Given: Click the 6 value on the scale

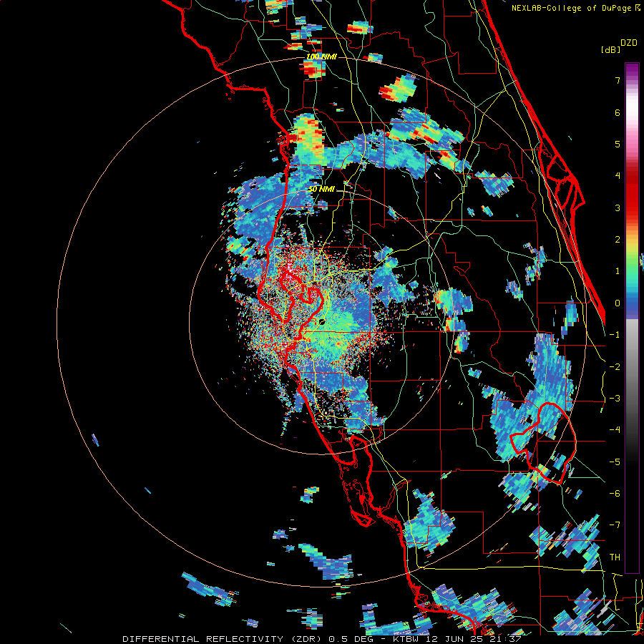Looking at the screenshot, I should pyautogui.click(x=618, y=112).
